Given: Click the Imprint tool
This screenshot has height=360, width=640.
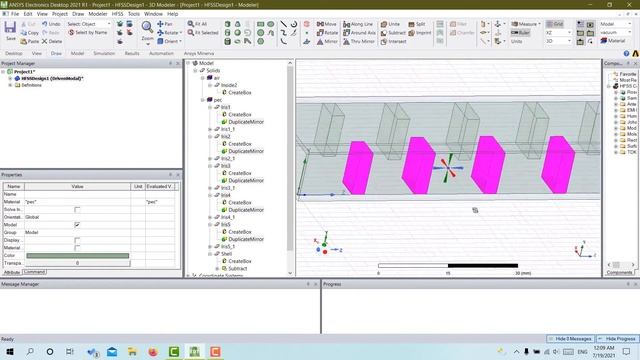Looking at the screenshot, I should pos(420,33).
